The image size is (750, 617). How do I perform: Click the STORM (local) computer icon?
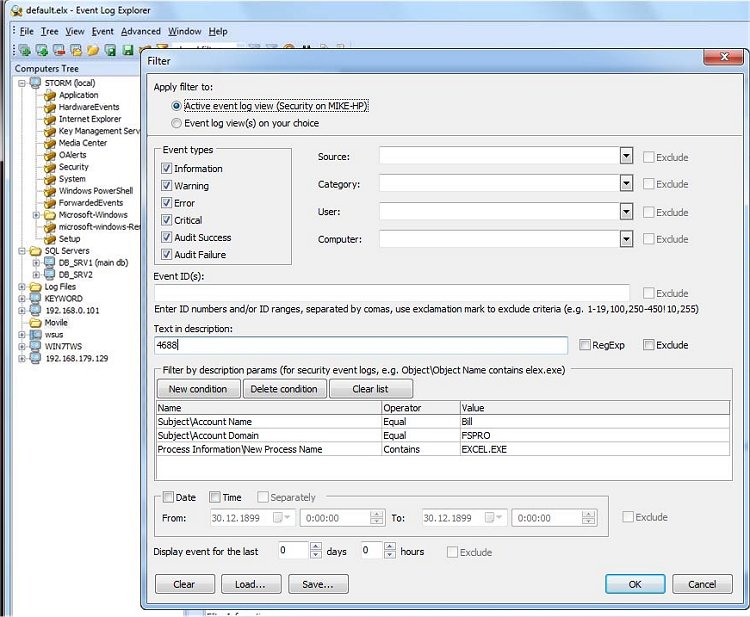pyautogui.click(x=35, y=83)
